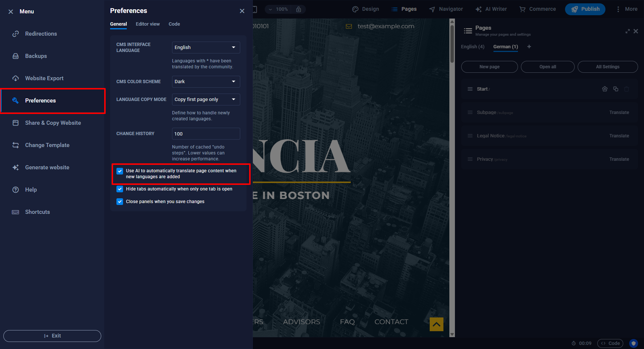Duplicate the Start page via copy icon
Image resolution: width=644 pixels, height=349 pixels.
[x=615, y=89]
